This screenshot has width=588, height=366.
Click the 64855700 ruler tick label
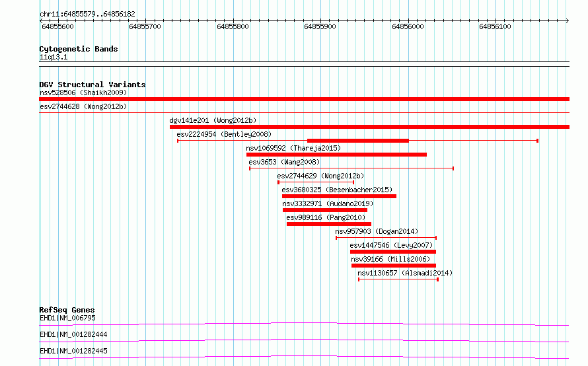[145, 26]
